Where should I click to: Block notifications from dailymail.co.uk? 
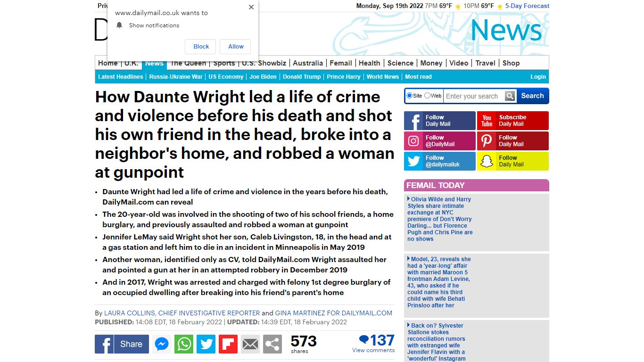(x=201, y=47)
